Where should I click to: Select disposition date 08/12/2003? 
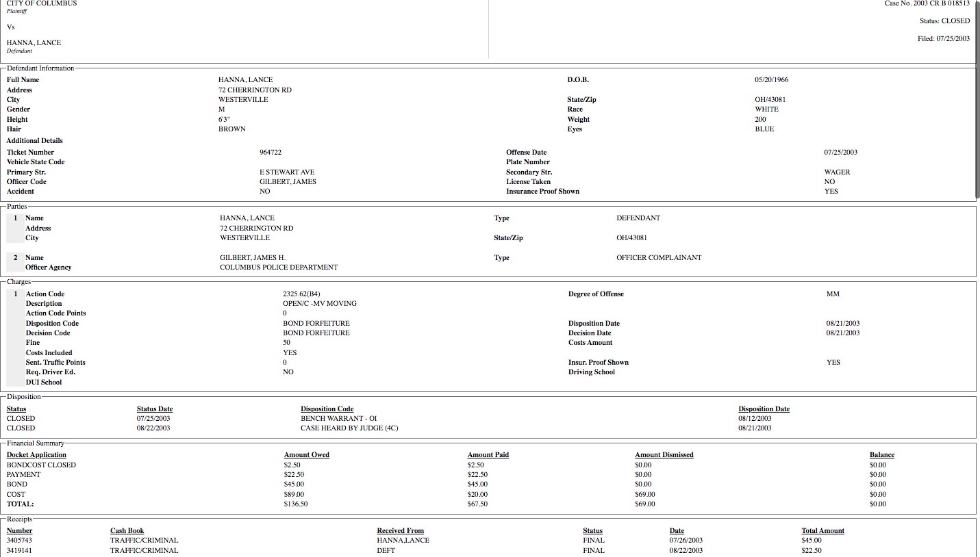pyautogui.click(x=755, y=419)
